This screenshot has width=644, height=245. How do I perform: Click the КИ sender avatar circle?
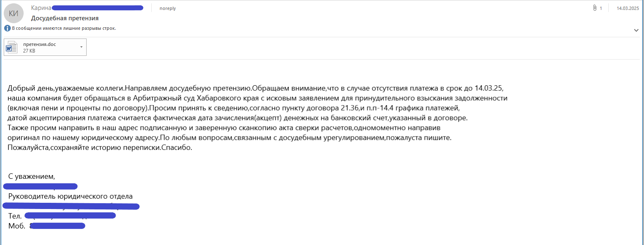point(14,13)
